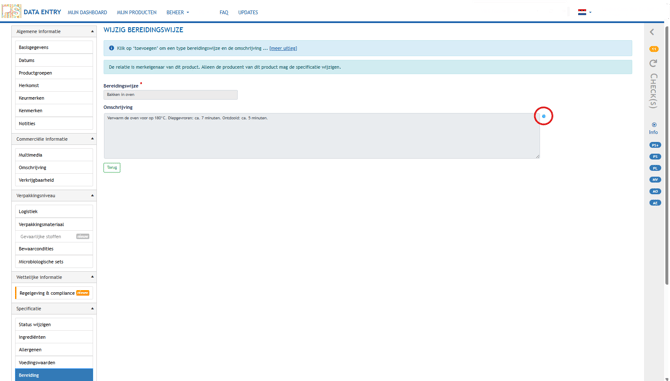
Task: Open Datums in the sidebar
Action: click(54, 60)
